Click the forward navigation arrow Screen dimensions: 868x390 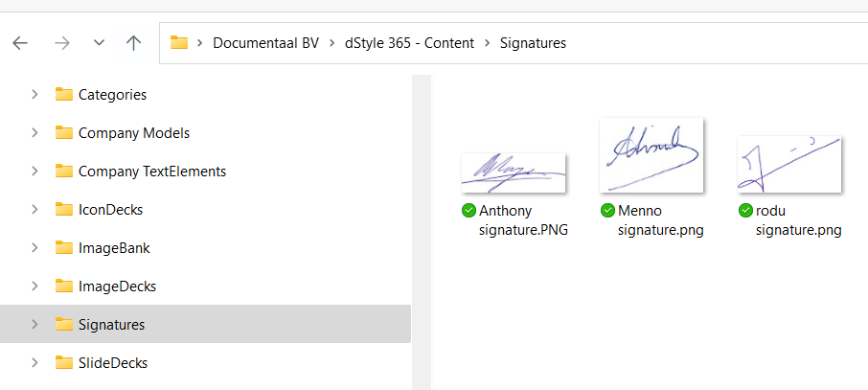tap(62, 43)
